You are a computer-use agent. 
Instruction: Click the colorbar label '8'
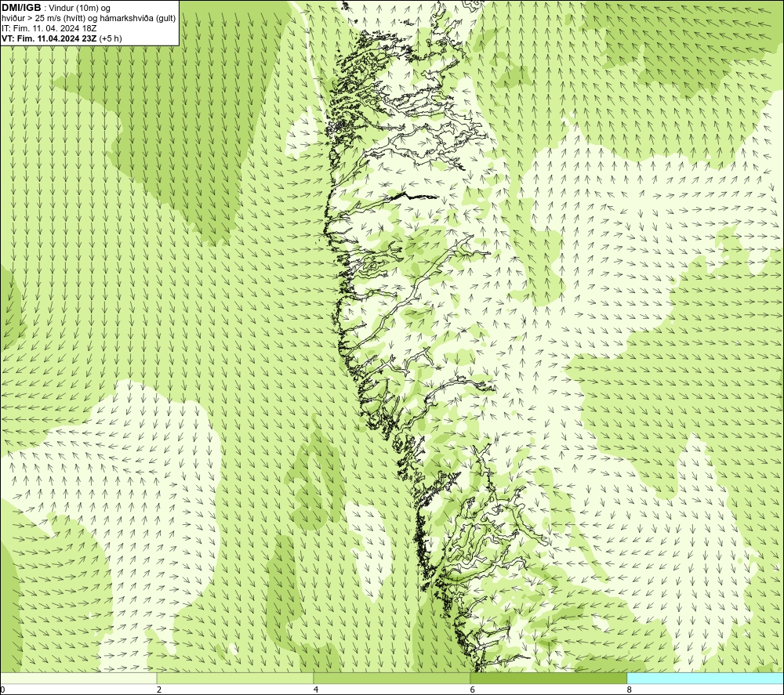tap(630, 690)
